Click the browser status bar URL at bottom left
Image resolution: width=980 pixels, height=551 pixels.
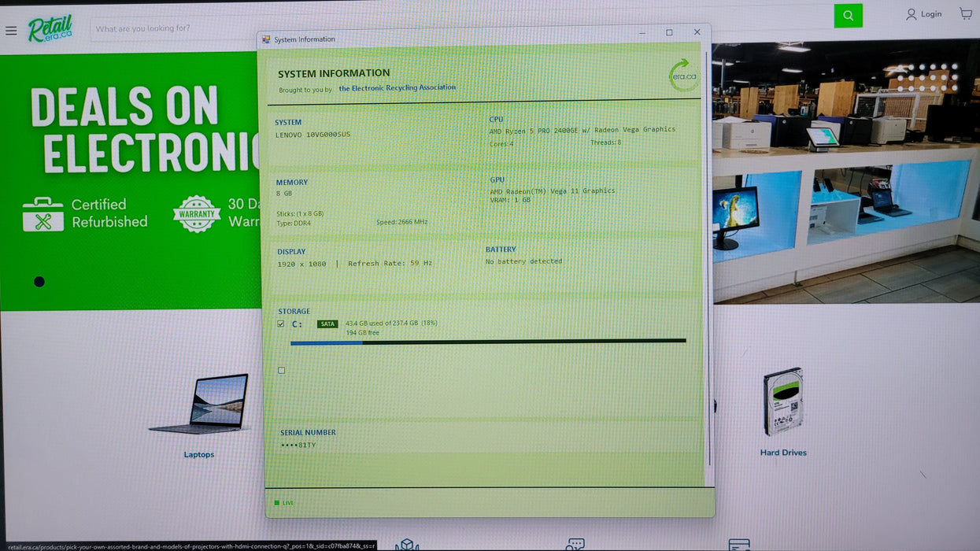click(189, 545)
